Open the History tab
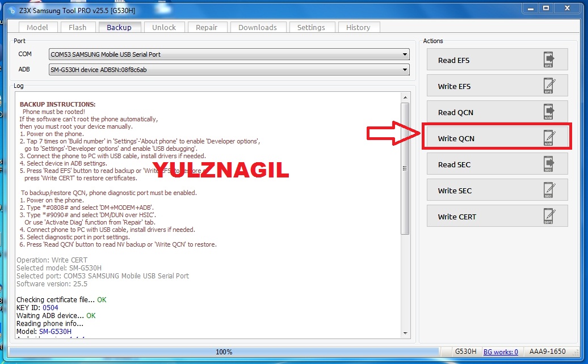 [358, 27]
